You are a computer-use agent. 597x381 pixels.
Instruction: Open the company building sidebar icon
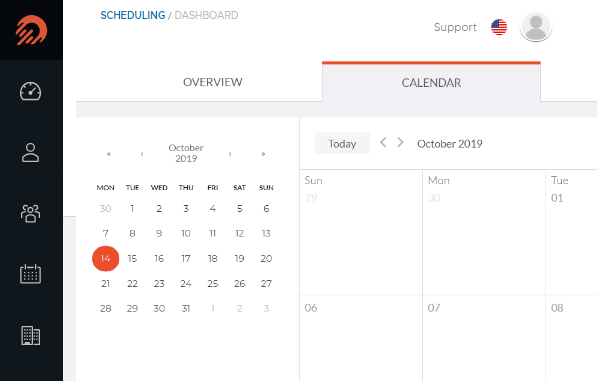[x=30, y=336]
